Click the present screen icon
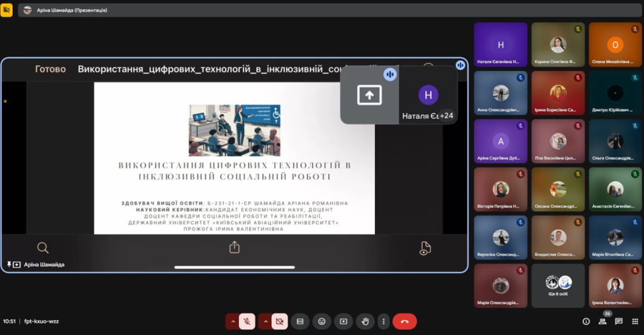 (343, 321)
